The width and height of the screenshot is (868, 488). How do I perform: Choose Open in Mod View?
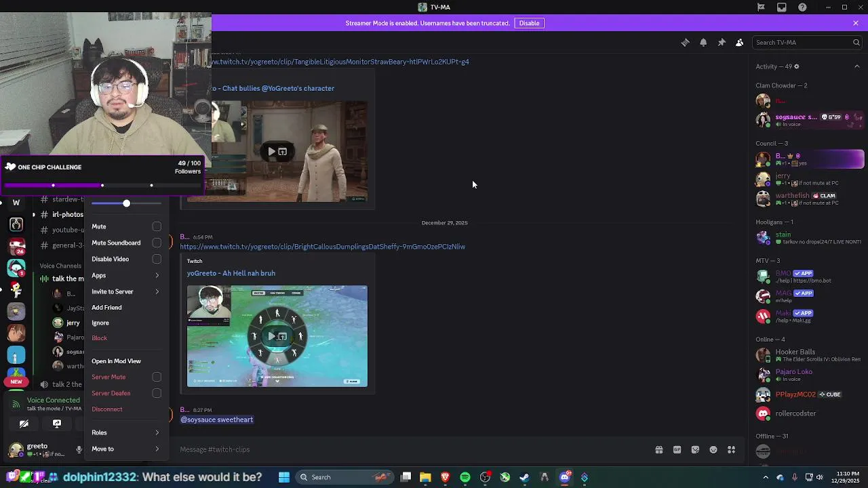click(116, 361)
